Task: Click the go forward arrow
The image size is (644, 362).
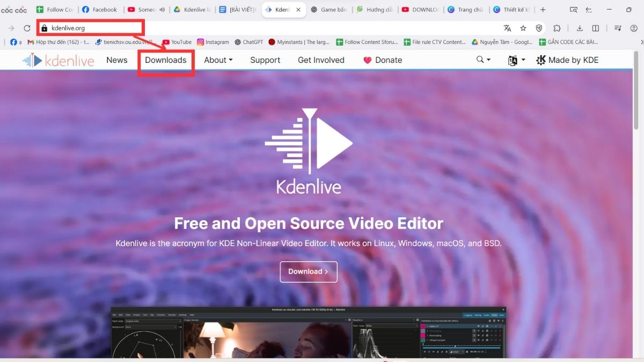Action: [11, 28]
